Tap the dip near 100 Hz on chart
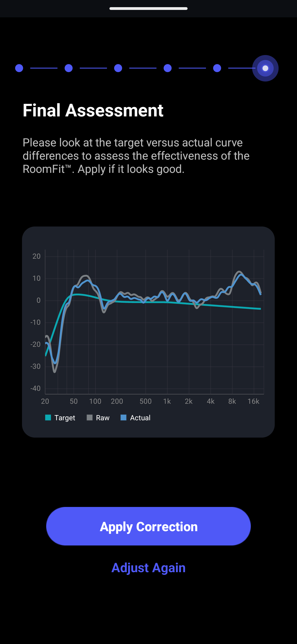The height and width of the screenshot is (644, 297). (104, 310)
